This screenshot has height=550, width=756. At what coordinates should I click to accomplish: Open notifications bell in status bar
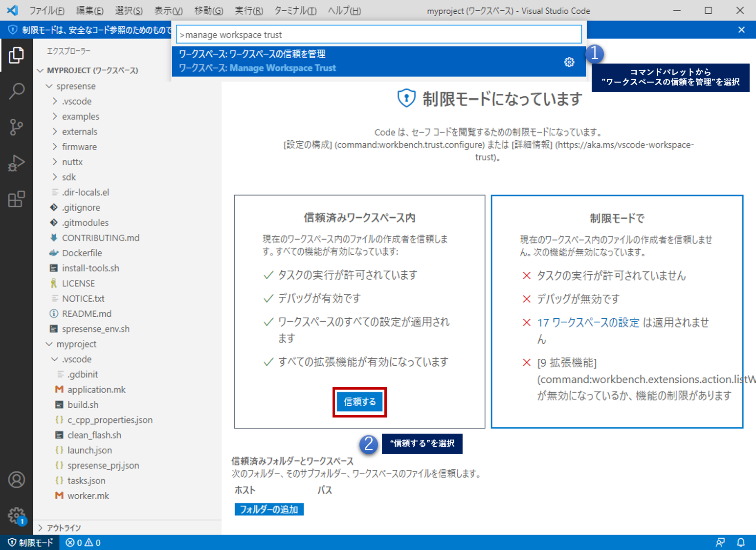(741, 542)
